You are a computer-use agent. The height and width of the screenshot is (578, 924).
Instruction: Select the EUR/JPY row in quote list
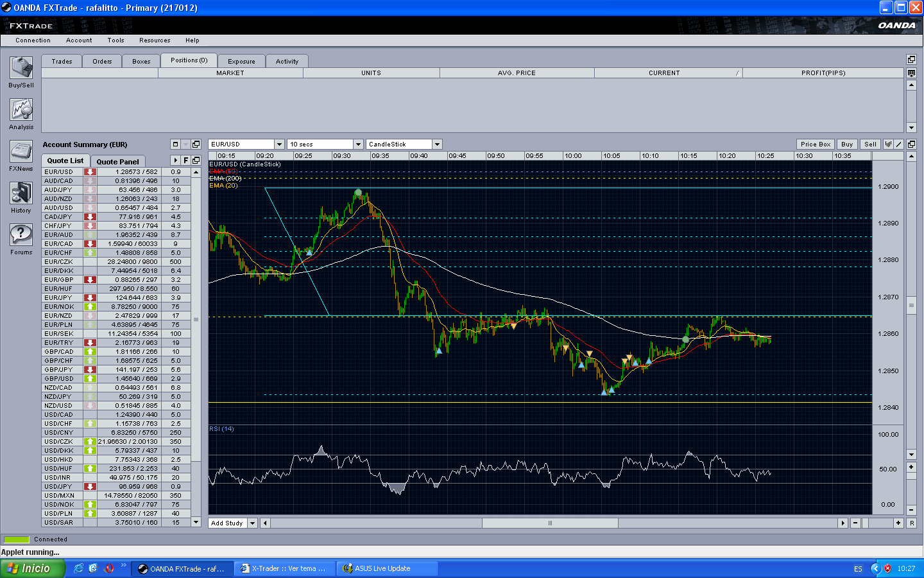pyautogui.click(x=116, y=298)
